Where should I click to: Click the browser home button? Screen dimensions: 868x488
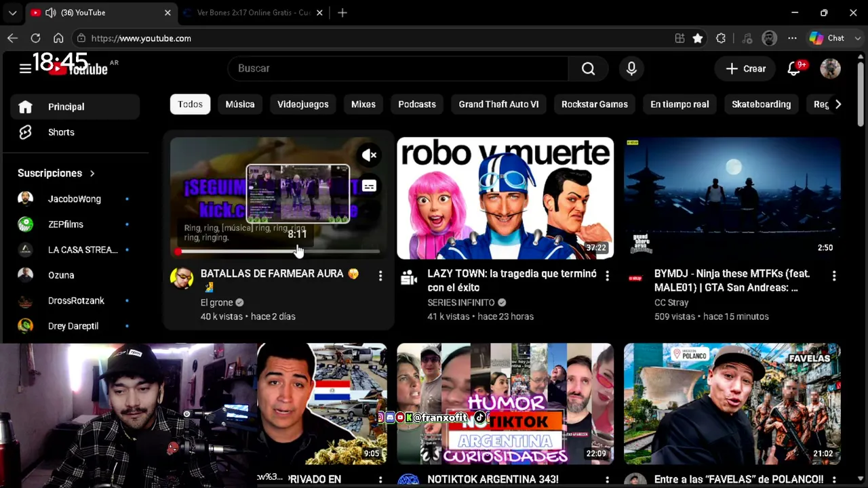coord(58,39)
